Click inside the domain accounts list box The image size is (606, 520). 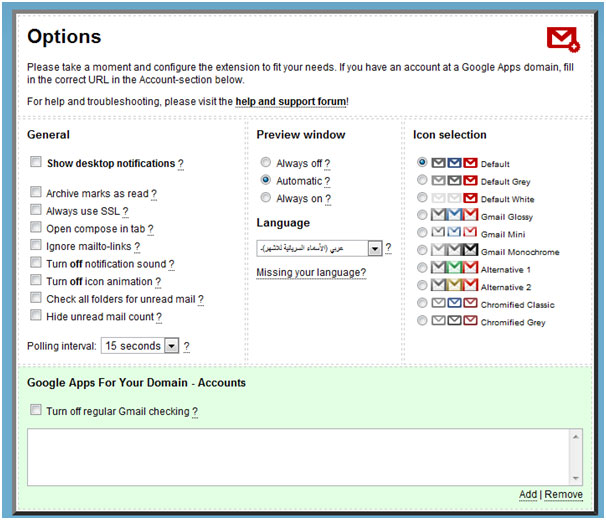point(298,457)
